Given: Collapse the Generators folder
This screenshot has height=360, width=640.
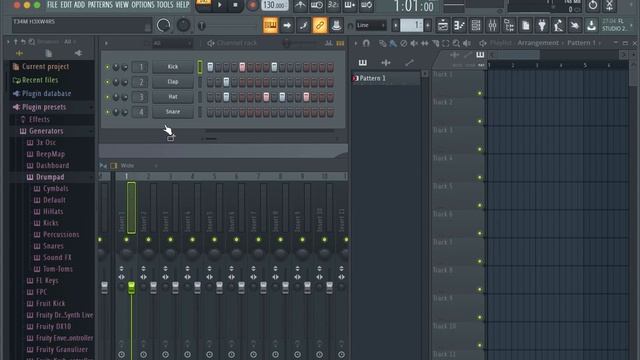Looking at the screenshot, I should [x=46, y=131].
